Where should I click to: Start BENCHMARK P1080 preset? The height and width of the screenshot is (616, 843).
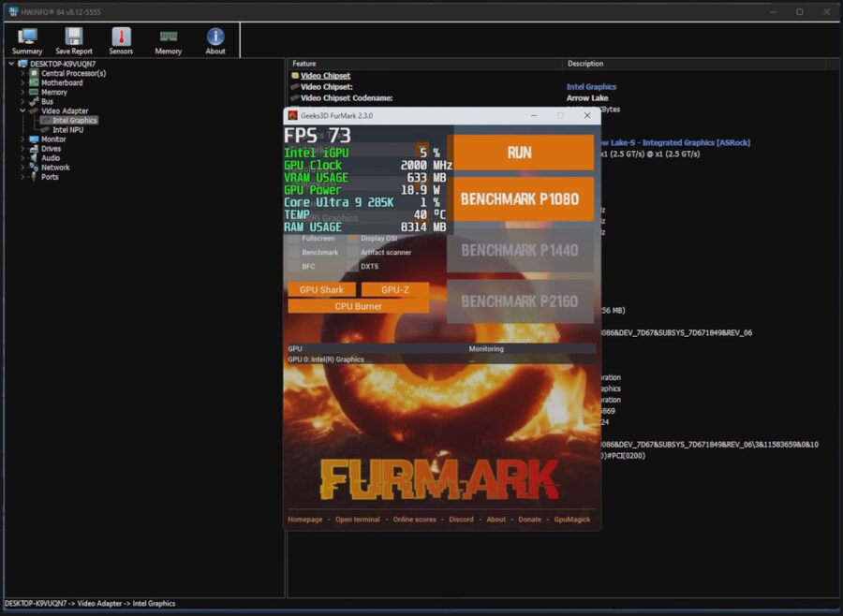(520, 199)
